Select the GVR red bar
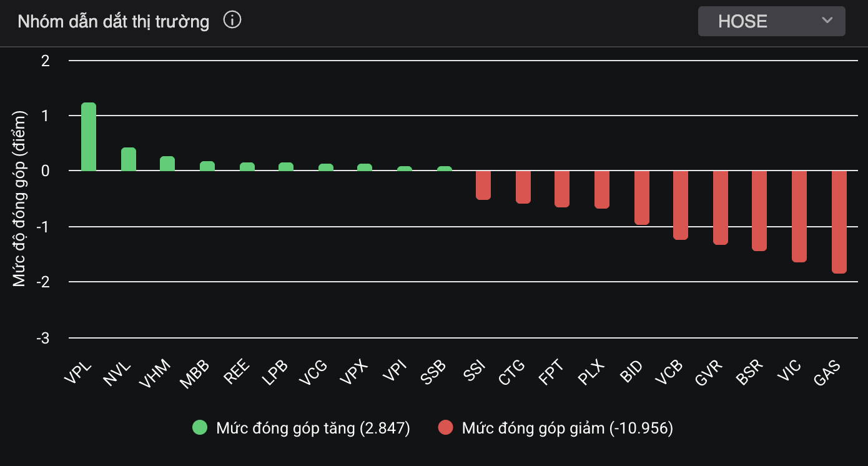The height and width of the screenshot is (466, 868). point(721,207)
